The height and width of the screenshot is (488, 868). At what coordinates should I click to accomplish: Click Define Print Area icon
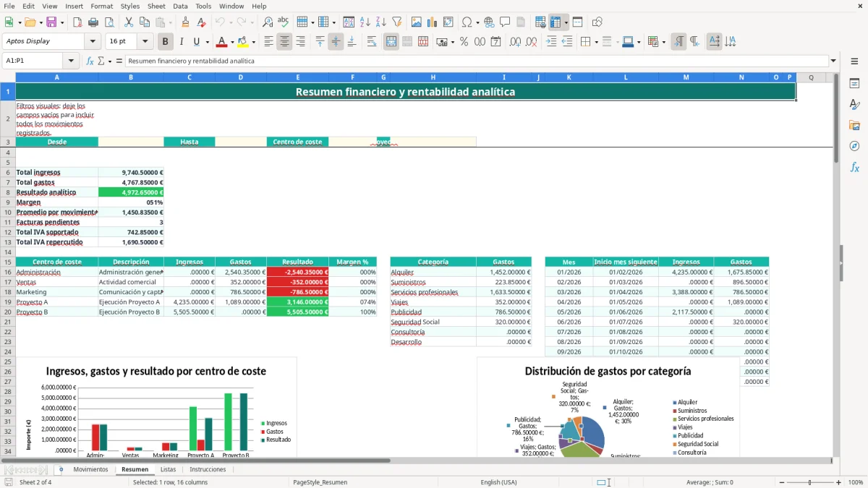click(540, 22)
